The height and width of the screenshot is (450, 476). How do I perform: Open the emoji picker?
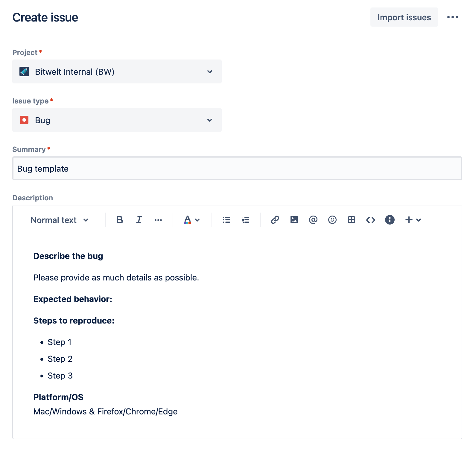pyautogui.click(x=332, y=220)
